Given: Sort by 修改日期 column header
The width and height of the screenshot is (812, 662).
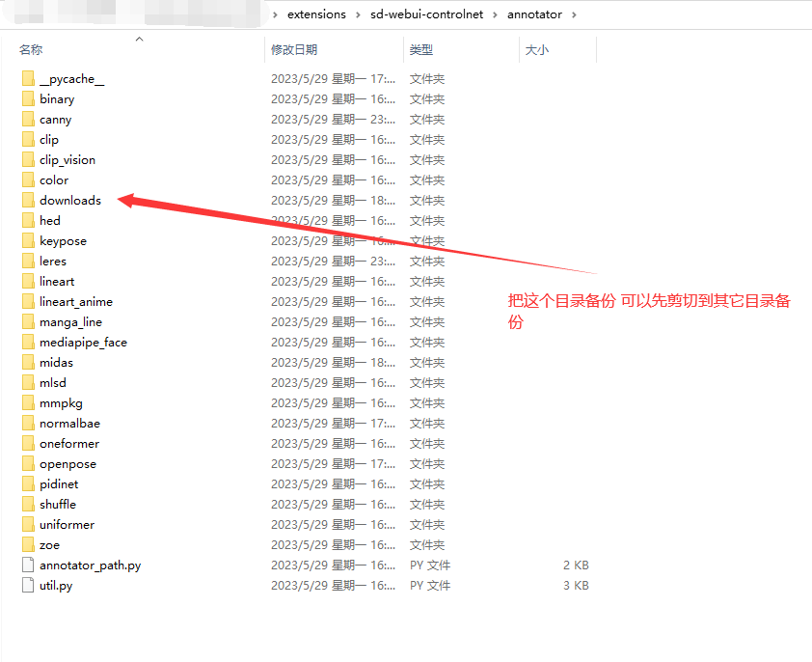Looking at the screenshot, I should tap(294, 49).
